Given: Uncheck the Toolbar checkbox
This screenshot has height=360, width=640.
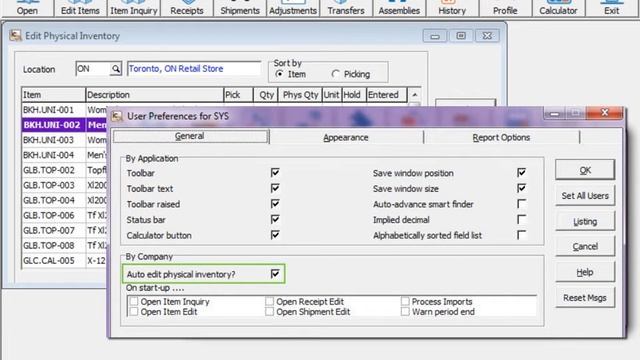Looking at the screenshot, I should [x=275, y=173].
